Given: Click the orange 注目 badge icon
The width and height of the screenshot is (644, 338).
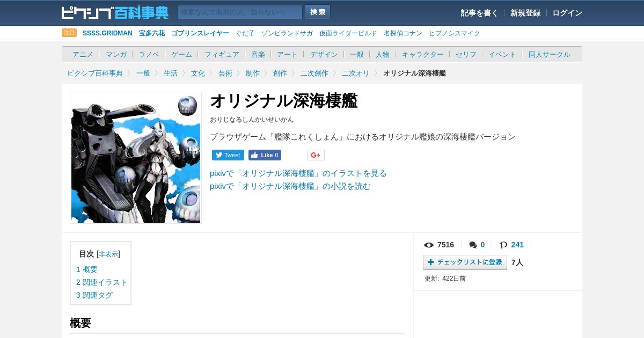Looking at the screenshot, I should pyautogui.click(x=69, y=33).
